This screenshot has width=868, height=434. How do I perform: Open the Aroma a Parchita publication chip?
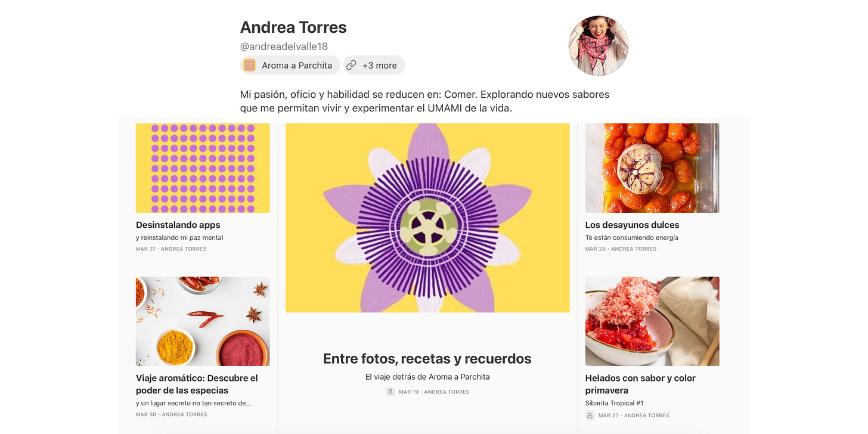point(290,65)
